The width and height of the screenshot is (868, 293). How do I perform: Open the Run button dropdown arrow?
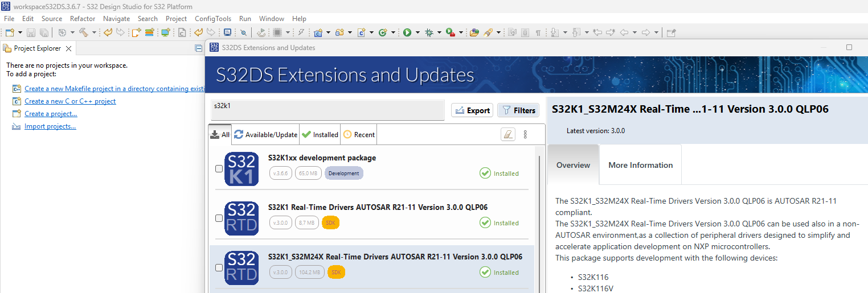coord(417,32)
